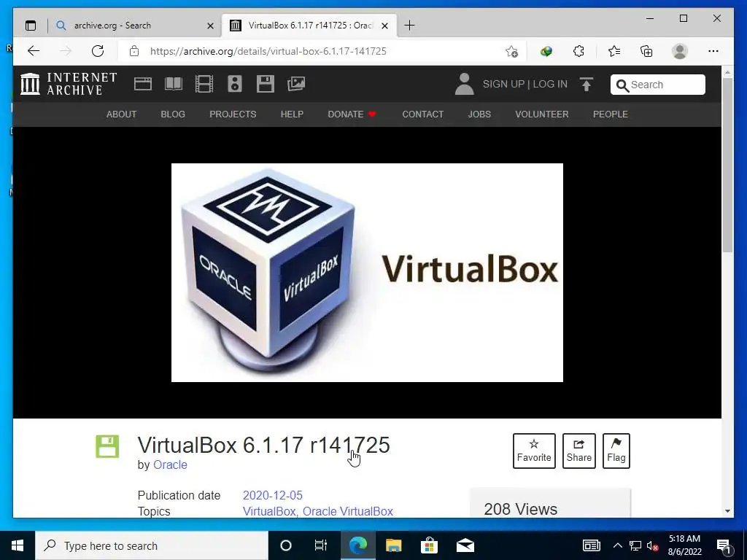Image resolution: width=747 pixels, height=560 pixels.
Task: Close the VirtualBox 6.1.17 tab
Action: (x=385, y=26)
